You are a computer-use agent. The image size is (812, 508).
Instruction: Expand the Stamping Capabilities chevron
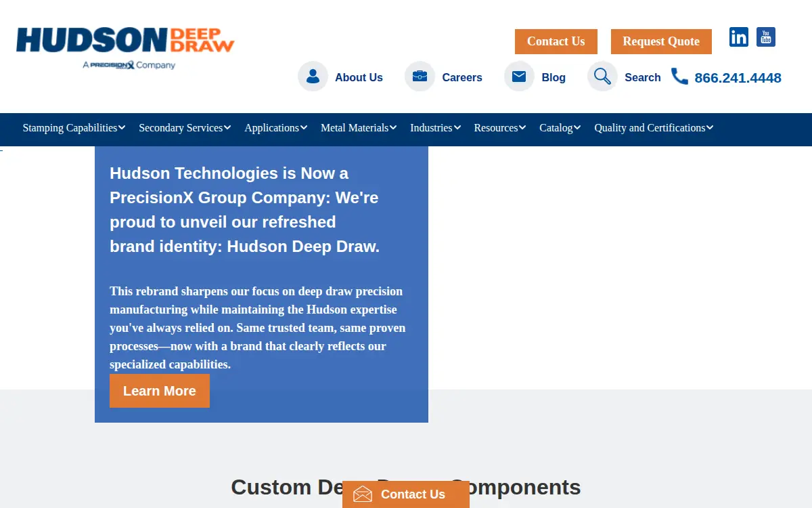(x=122, y=127)
